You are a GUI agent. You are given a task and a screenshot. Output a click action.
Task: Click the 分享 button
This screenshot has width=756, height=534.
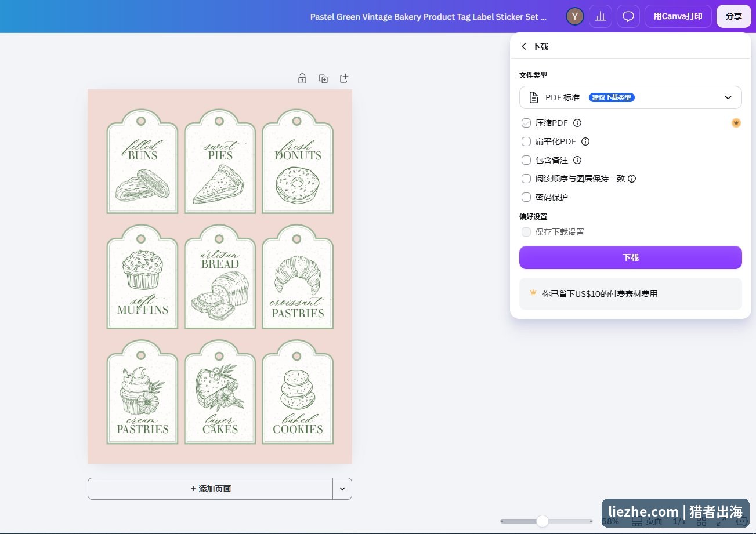click(x=734, y=16)
